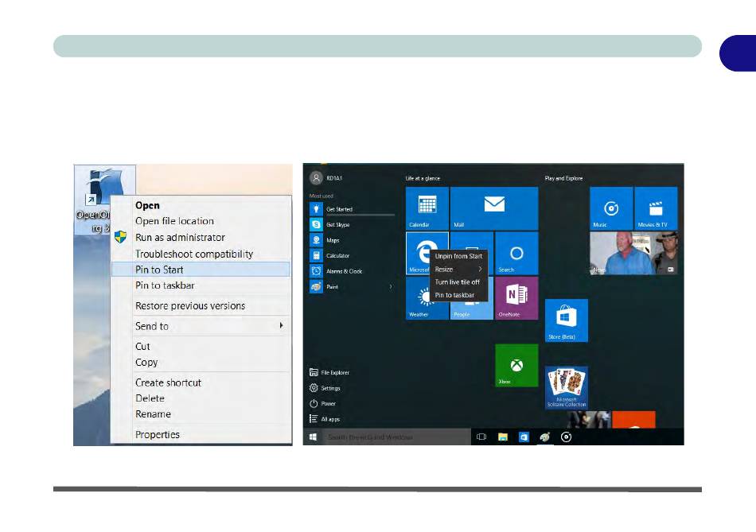Open File Explorer in Start menu

coord(329,372)
